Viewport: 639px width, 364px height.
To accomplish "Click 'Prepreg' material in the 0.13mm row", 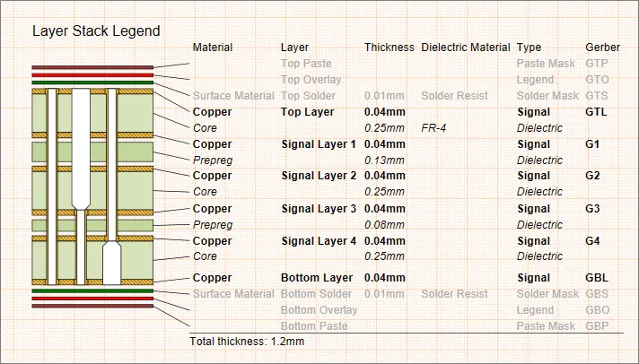I will pyautogui.click(x=213, y=160).
